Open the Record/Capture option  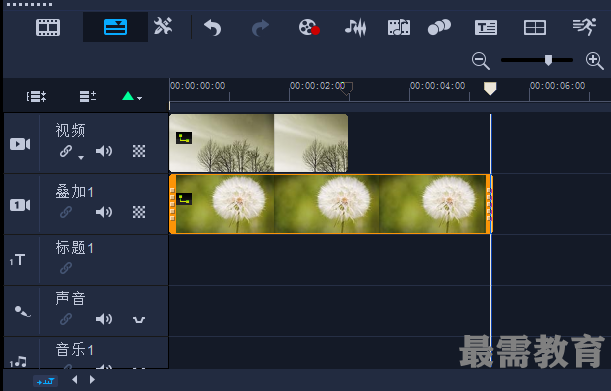pos(309,27)
